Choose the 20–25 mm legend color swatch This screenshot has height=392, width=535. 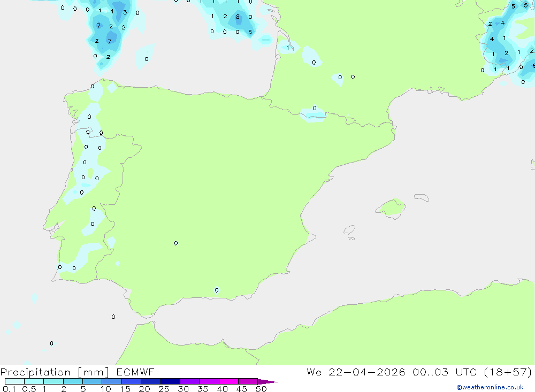pos(150,381)
